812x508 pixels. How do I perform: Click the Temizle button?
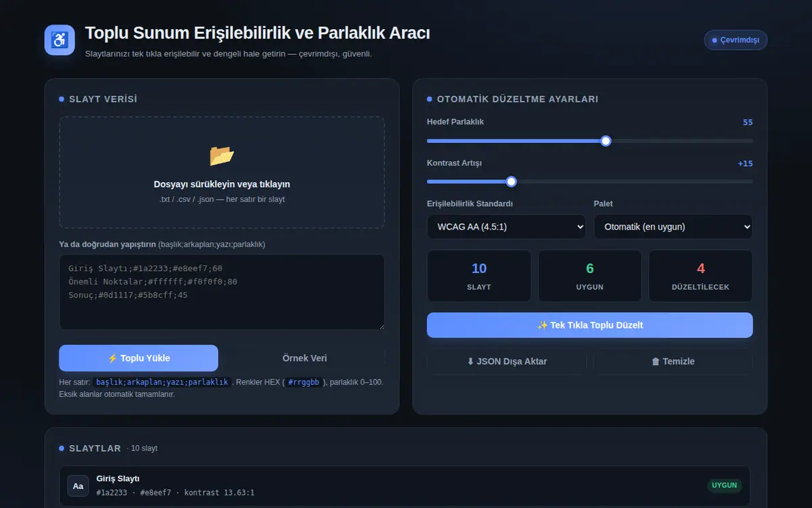[673, 361]
